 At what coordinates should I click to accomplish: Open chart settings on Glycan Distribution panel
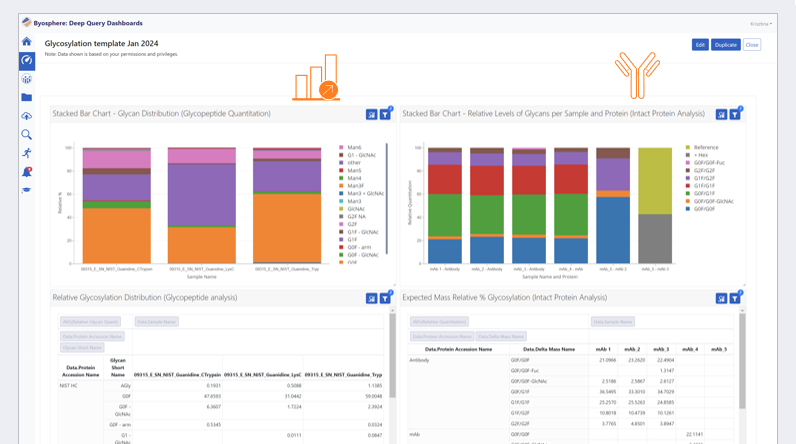pyautogui.click(x=371, y=115)
